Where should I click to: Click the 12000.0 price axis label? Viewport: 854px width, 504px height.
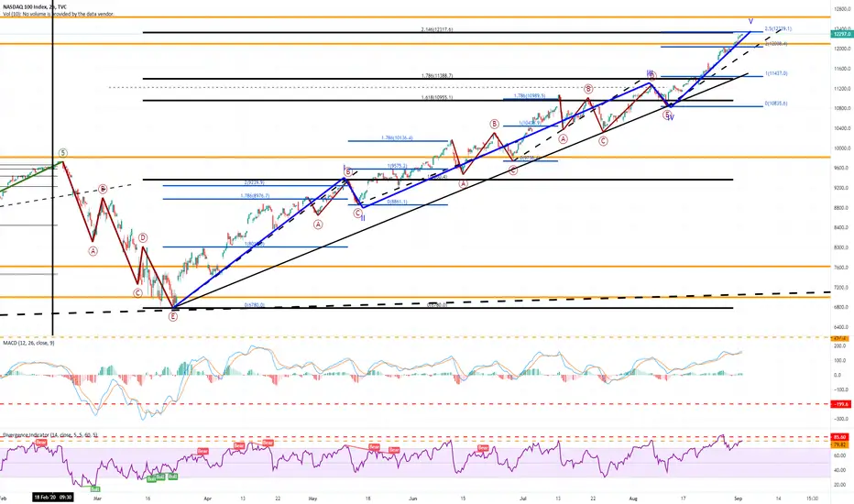841,49
